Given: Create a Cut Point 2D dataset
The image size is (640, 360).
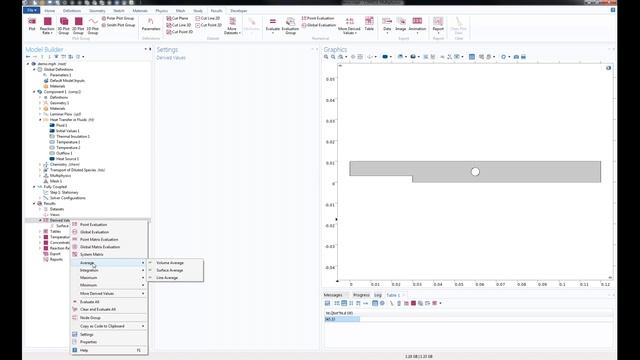Looking at the screenshot, I should click(209, 25).
